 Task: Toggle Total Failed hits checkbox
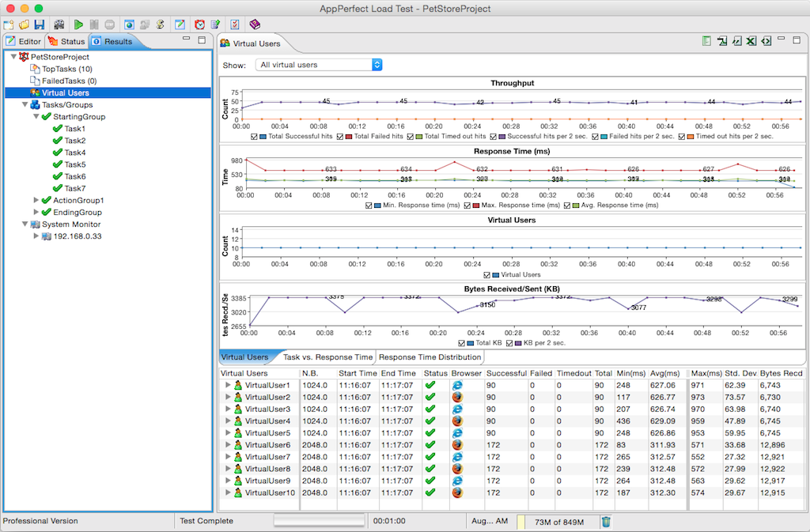[340, 137]
